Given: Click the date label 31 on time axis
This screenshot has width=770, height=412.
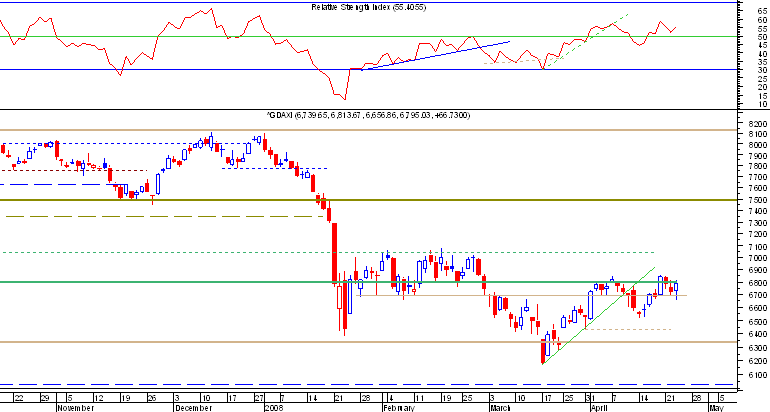Looking at the screenshot, I should pos(589,397).
